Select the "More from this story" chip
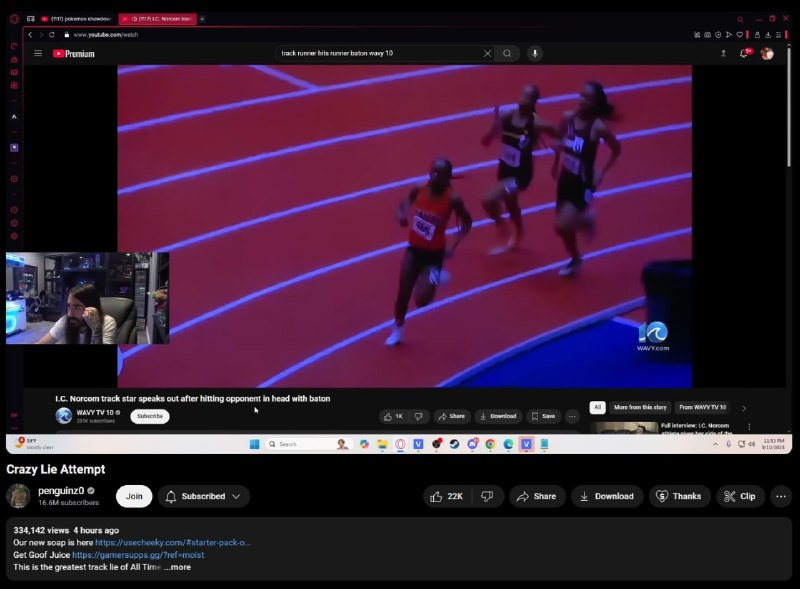This screenshot has height=589, width=800. 640,407
